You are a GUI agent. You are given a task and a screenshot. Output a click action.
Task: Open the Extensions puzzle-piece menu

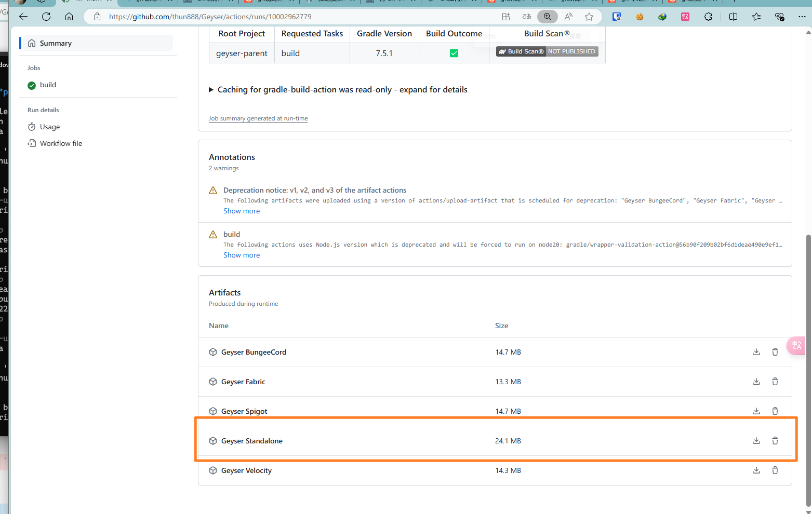(708, 17)
